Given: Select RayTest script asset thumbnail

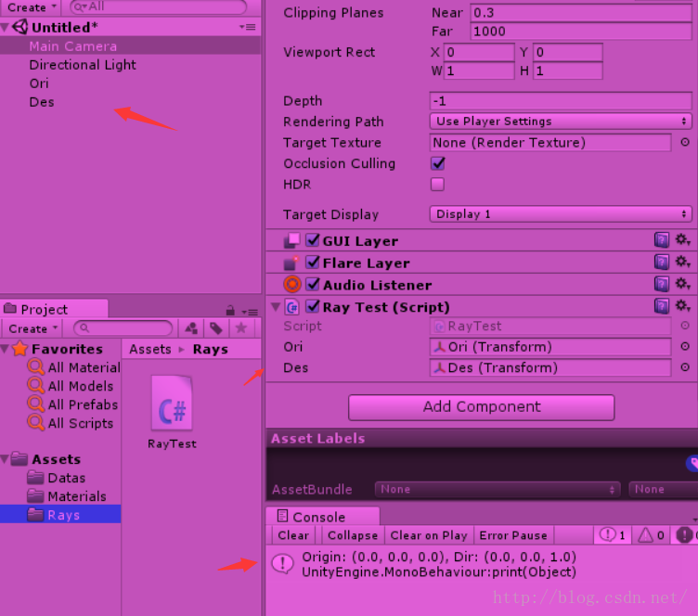Looking at the screenshot, I should tap(172, 403).
